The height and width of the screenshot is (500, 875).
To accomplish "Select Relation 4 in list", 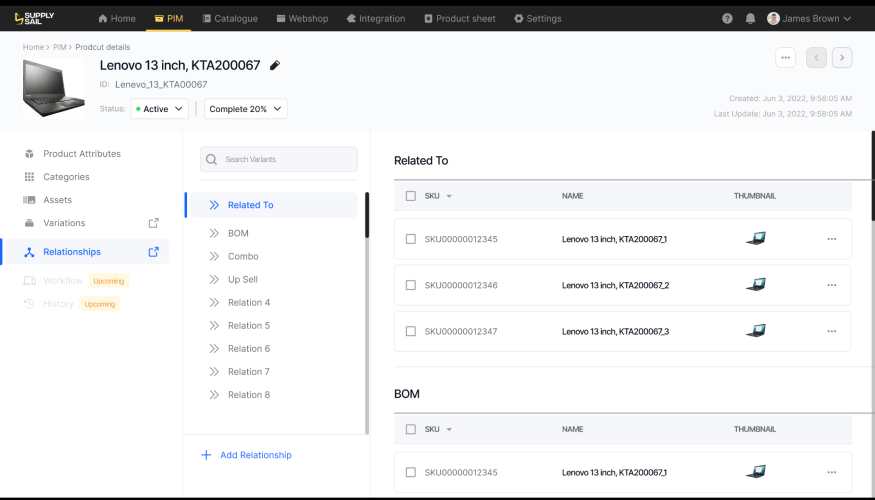I will (x=249, y=302).
